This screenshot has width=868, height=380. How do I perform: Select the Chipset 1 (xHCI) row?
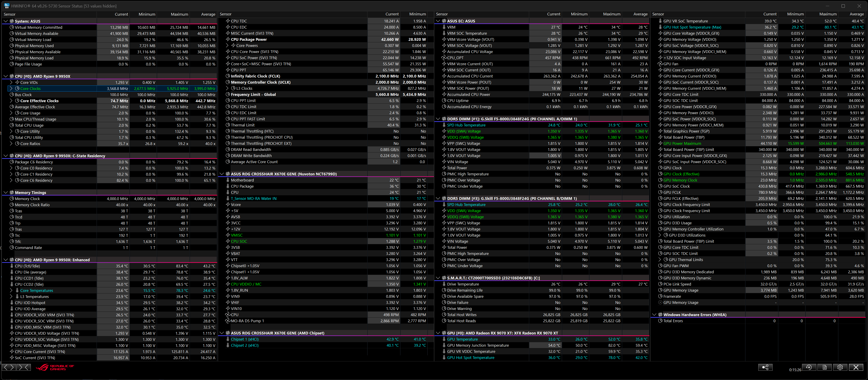pyautogui.click(x=326, y=339)
